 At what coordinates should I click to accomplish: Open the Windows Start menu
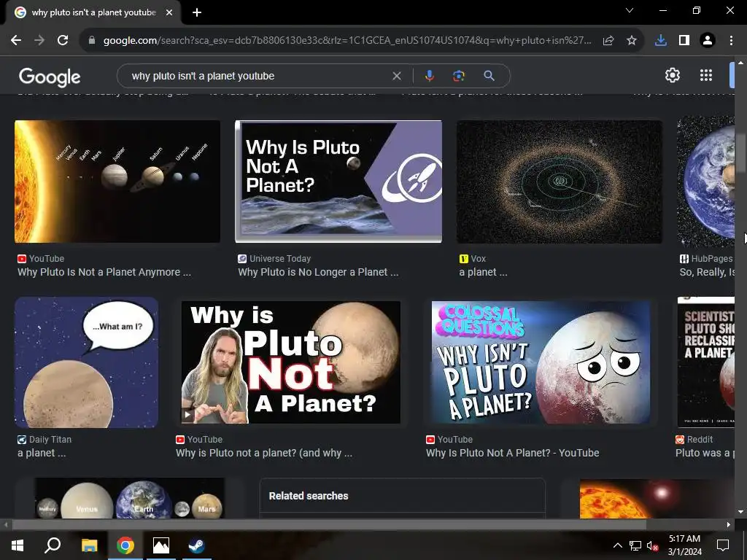coord(18,545)
